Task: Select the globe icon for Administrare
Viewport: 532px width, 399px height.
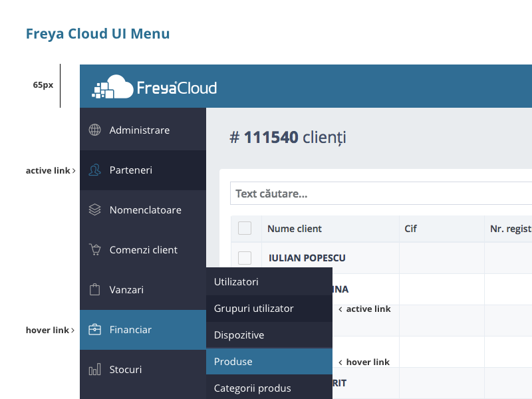Action: [x=94, y=130]
